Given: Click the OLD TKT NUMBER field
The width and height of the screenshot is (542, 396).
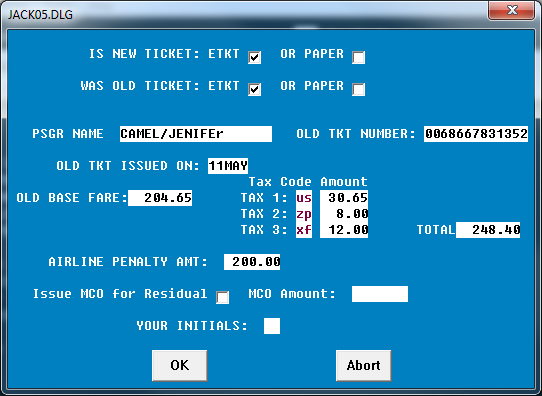Looking at the screenshot, I should (x=476, y=134).
